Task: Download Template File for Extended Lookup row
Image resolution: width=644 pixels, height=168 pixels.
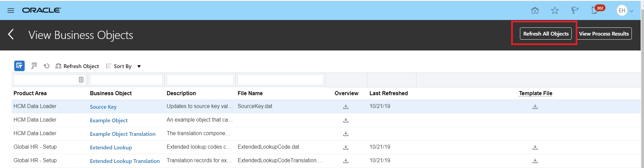Action: (x=535, y=147)
